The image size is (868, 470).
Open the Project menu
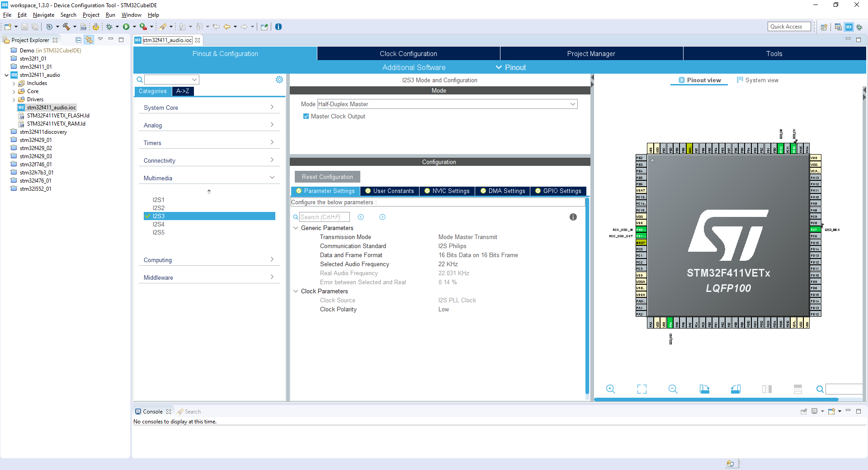pos(91,15)
